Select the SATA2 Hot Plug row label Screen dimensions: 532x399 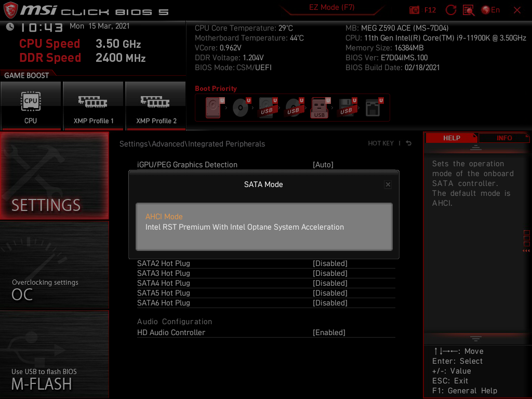[163, 263]
